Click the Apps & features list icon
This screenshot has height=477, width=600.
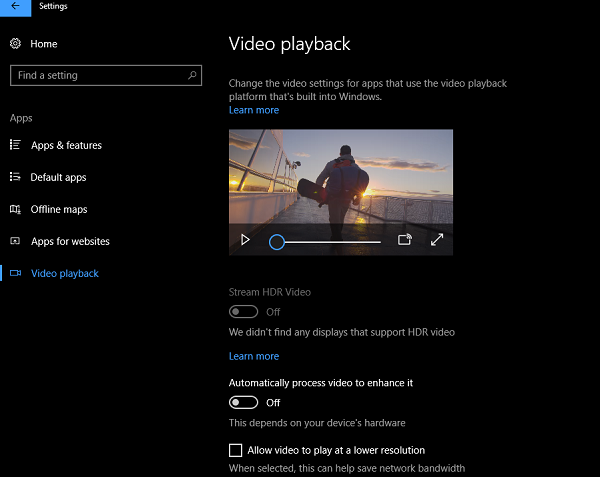15,145
